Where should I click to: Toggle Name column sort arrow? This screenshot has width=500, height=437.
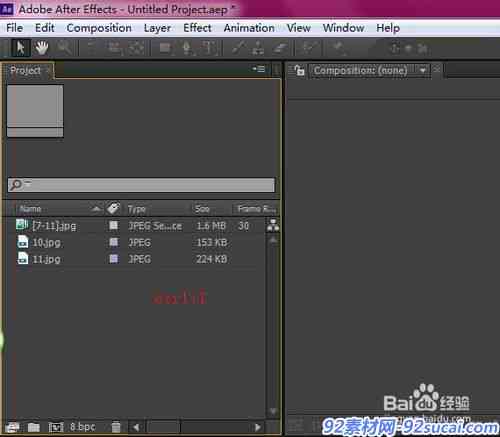tap(96, 209)
